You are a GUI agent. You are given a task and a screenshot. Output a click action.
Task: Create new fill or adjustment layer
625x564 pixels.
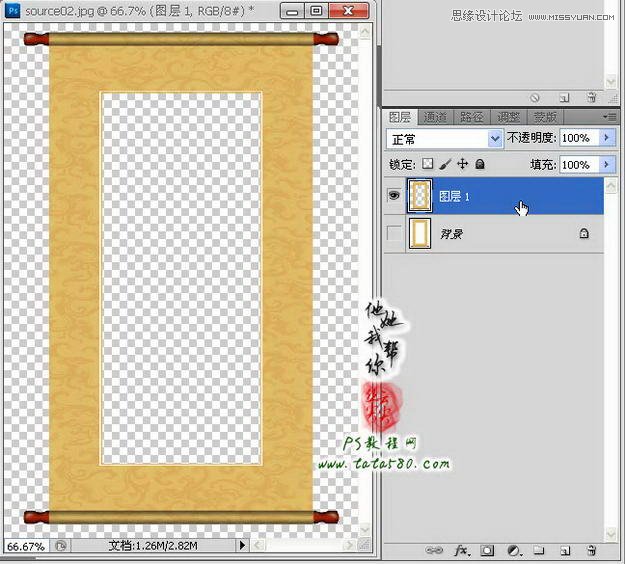pyautogui.click(x=515, y=550)
